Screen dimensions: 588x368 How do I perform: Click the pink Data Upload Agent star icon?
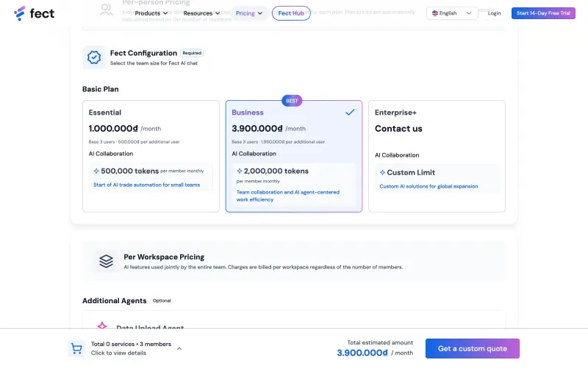click(102, 325)
